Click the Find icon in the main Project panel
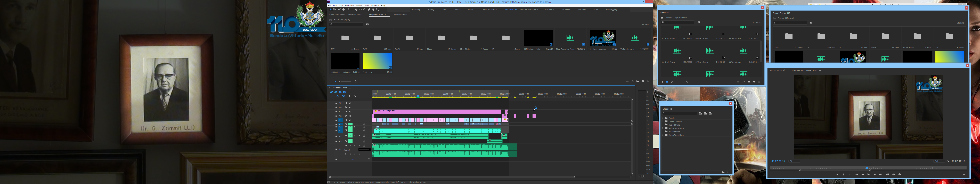980x184 pixels. point(633,82)
